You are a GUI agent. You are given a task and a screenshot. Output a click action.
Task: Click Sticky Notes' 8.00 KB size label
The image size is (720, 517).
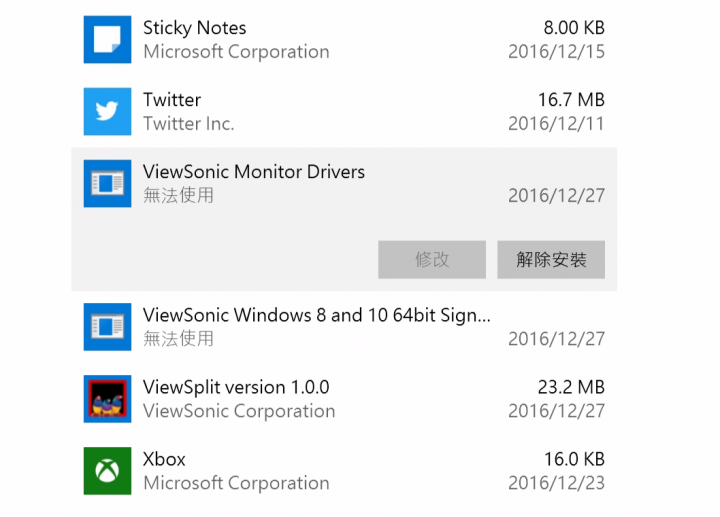[x=571, y=28]
